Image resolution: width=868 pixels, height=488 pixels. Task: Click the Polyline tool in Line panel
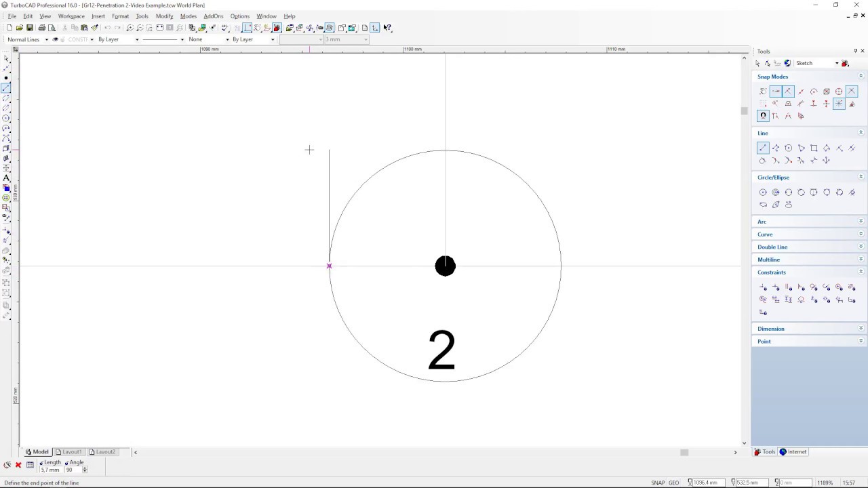click(x=776, y=148)
